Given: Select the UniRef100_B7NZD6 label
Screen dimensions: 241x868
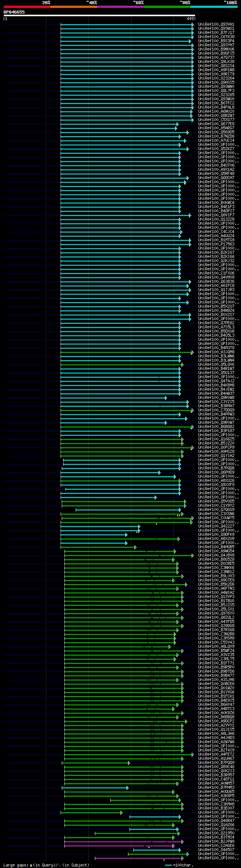Looking at the screenshot, I should [216, 136].
